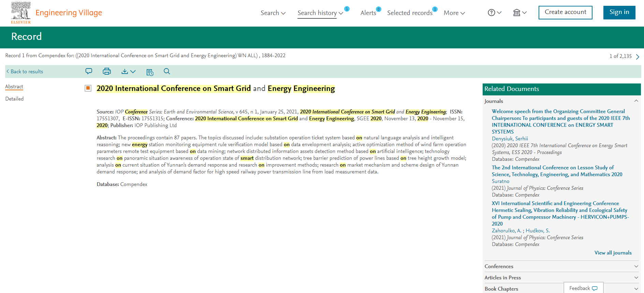This screenshot has height=293, width=644.
Task: Click the Selected records badge count
Action: click(435, 9)
